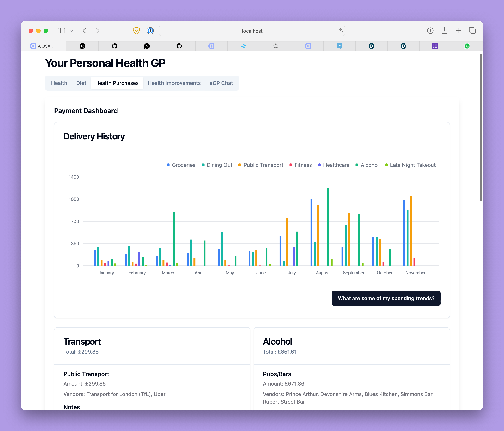504x431 pixels.
Task: Toggle the Alcohol legend item
Action: [367, 165]
